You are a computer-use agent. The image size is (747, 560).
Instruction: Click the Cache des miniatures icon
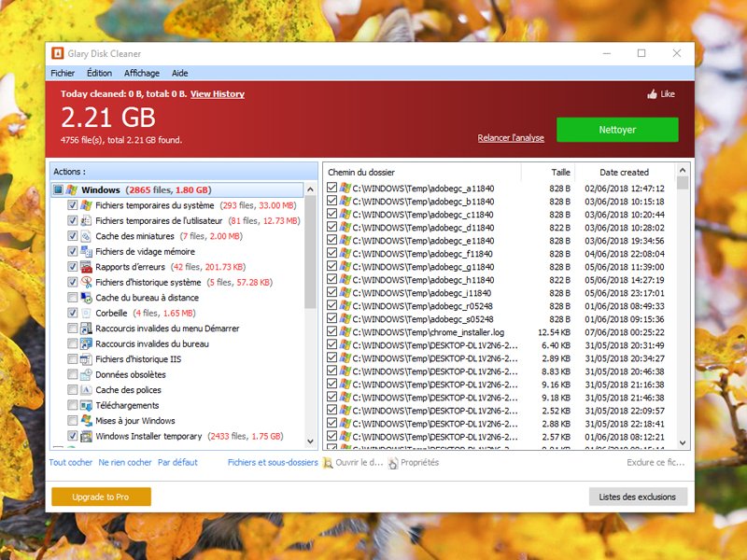tap(86, 236)
